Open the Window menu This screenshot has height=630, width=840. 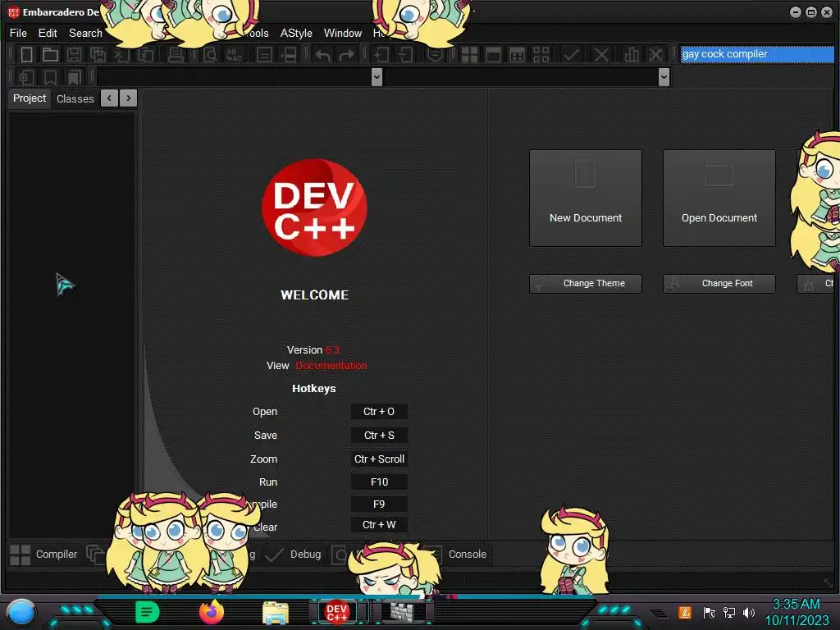(x=343, y=33)
